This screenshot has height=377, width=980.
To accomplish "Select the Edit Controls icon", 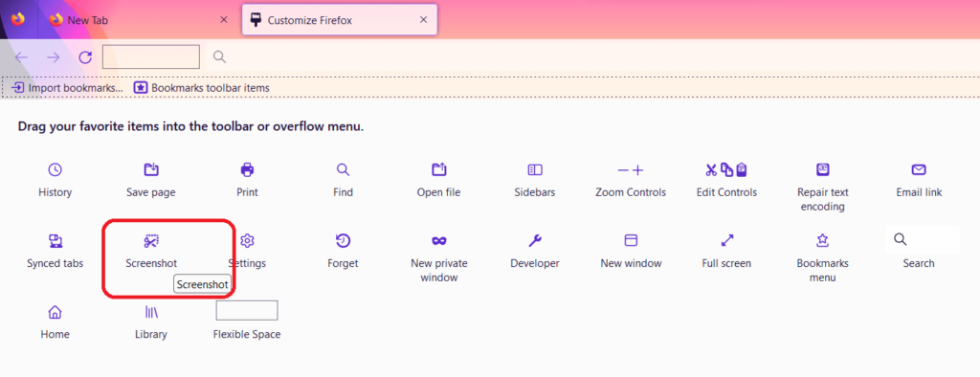I will point(726,169).
